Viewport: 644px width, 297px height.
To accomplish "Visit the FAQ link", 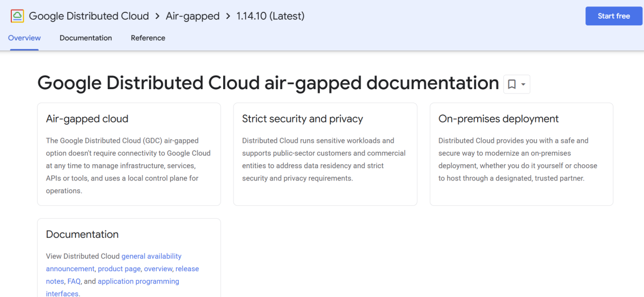I will pos(74,281).
